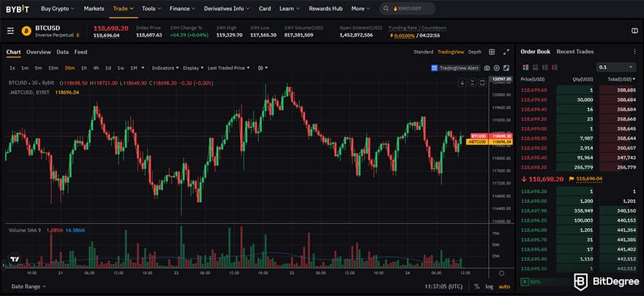Open the Markets page
Image resolution: width=644 pixels, height=296 pixels.
tap(94, 8)
